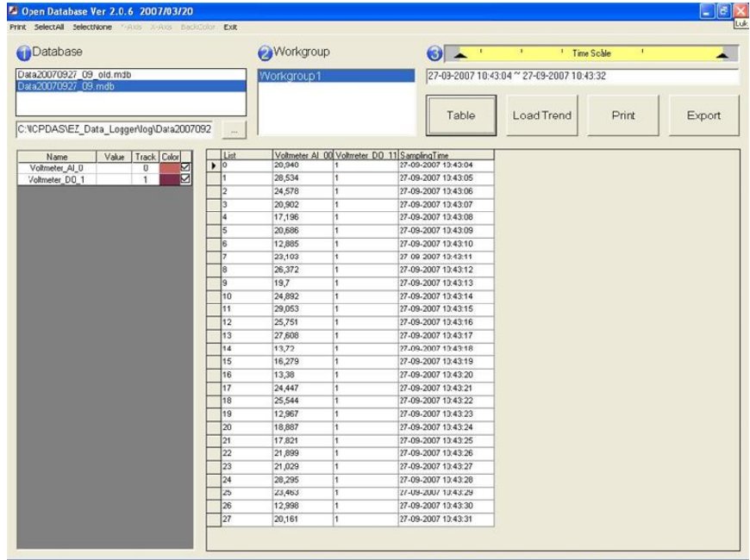Viewport: 750px width, 560px height.
Task: Toggle the Voltmeter_AI_0 checkbox
Action: (x=184, y=168)
